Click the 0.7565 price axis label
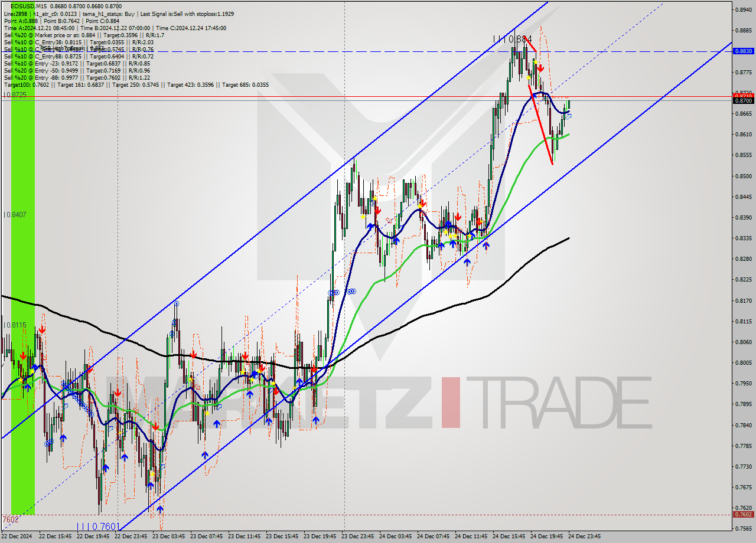Image resolution: width=756 pixels, height=543 pixels. pos(742,529)
